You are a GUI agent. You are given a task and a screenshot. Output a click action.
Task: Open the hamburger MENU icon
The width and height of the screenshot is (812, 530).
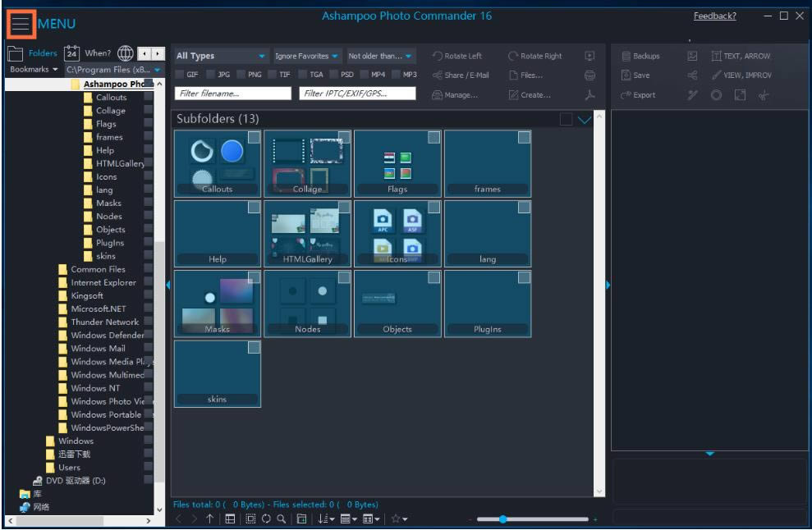point(21,24)
